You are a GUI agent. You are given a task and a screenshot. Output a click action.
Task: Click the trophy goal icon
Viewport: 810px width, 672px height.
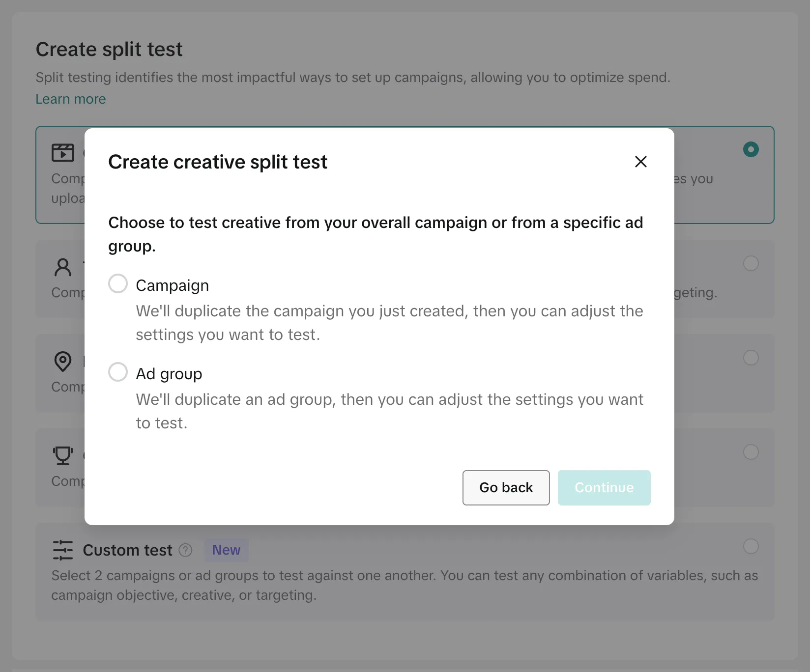click(x=63, y=456)
